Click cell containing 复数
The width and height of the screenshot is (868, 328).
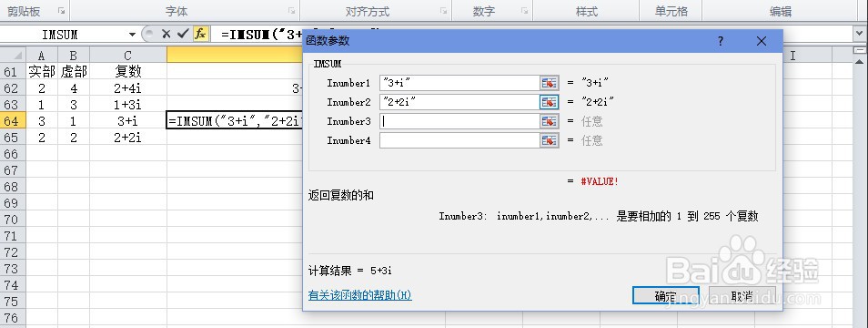point(128,71)
